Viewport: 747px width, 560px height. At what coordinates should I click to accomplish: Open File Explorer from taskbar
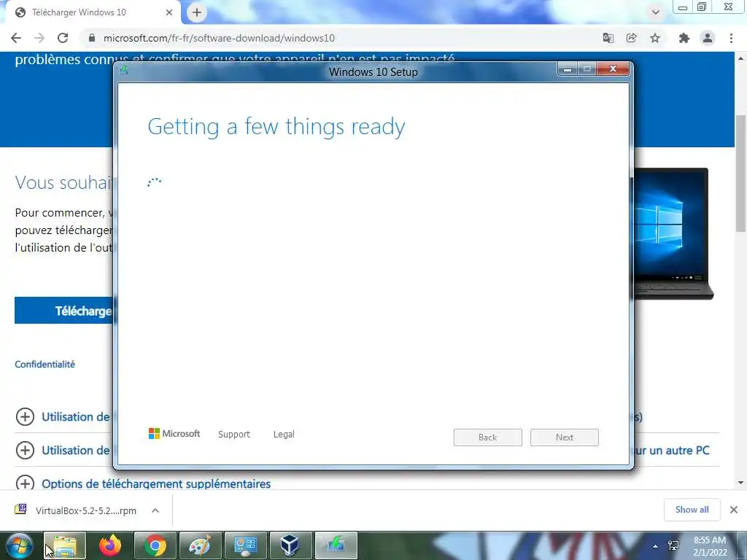tap(65, 545)
